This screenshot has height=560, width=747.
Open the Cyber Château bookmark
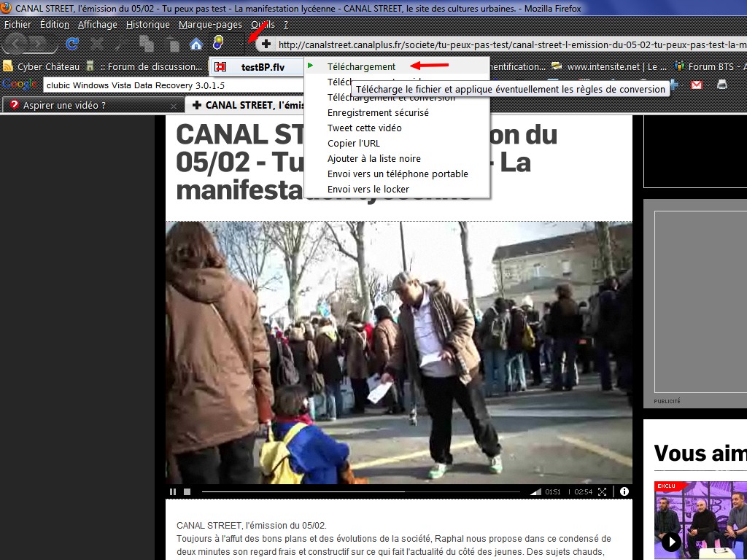click(48, 66)
